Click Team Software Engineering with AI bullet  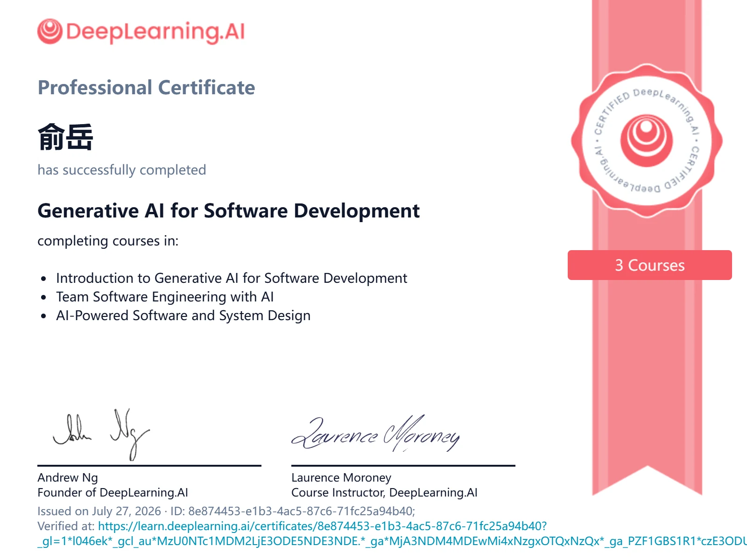[x=165, y=297]
